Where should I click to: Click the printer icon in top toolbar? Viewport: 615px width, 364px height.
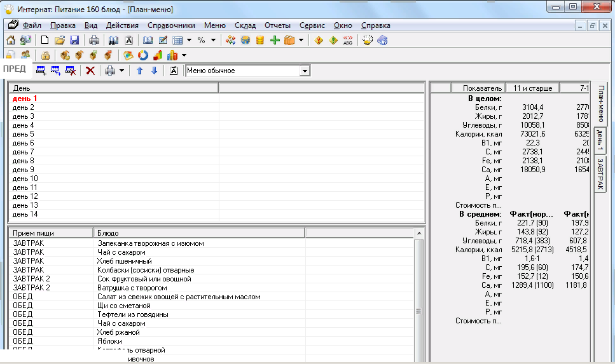pos(93,40)
